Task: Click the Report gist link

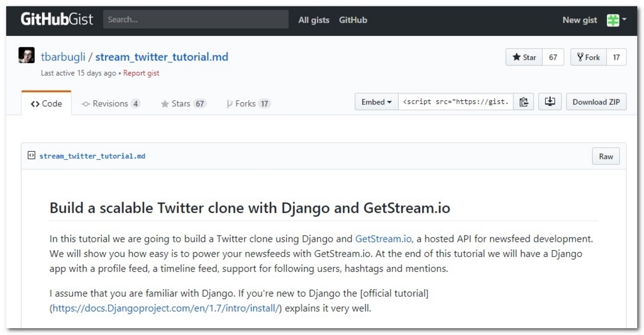Action: pyautogui.click(x=141, y=73)
